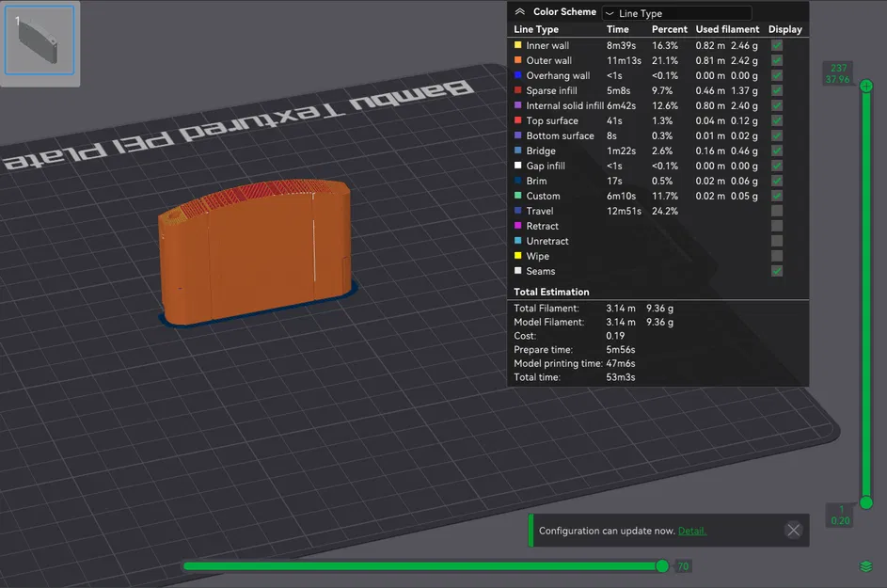887x588 pixels.
Task: Click the Model printing time 47m6s value
Action: tap(621, 363)
